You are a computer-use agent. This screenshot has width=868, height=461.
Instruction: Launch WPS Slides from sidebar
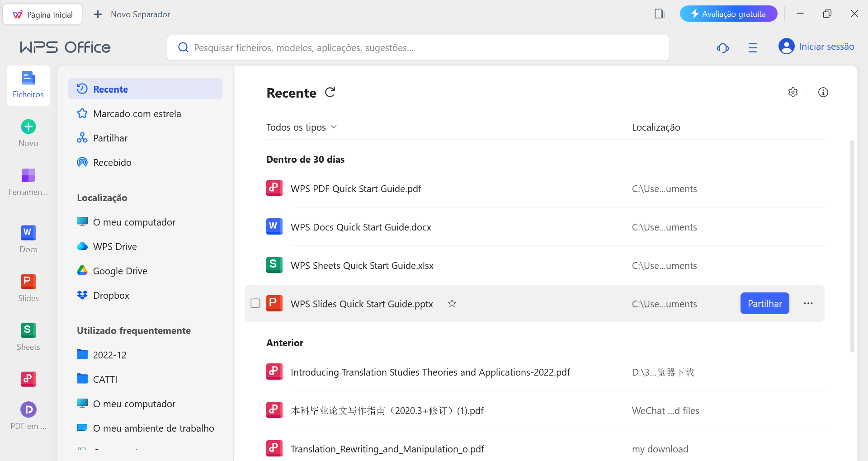pyautogui.click(x=28, y=288)
